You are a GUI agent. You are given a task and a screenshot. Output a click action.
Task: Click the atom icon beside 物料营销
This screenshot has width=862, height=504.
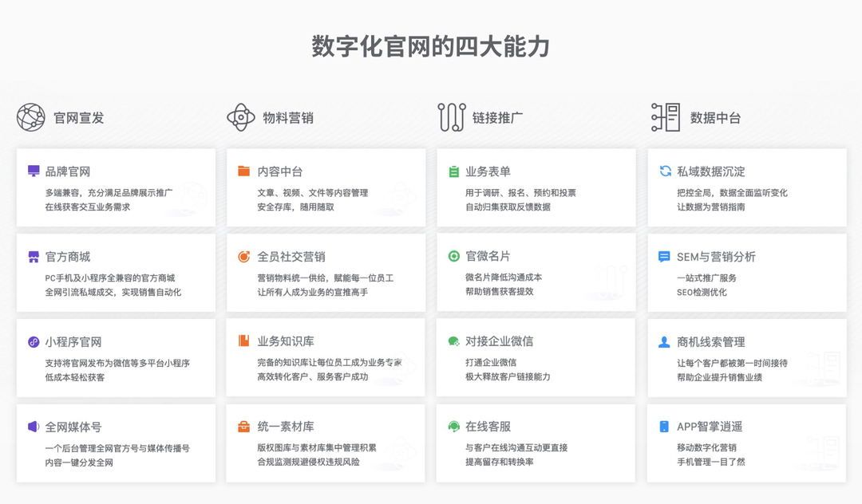click(x=241, y=117)
